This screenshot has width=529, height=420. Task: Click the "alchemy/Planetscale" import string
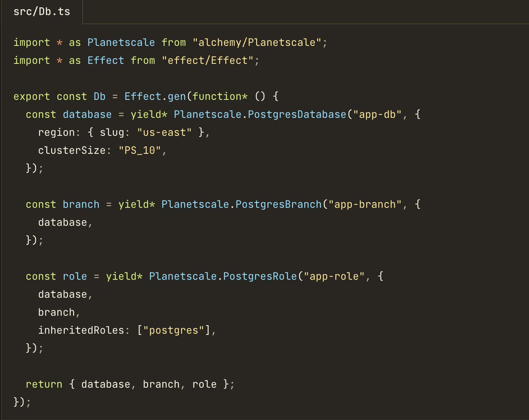[x=257, y=42]
